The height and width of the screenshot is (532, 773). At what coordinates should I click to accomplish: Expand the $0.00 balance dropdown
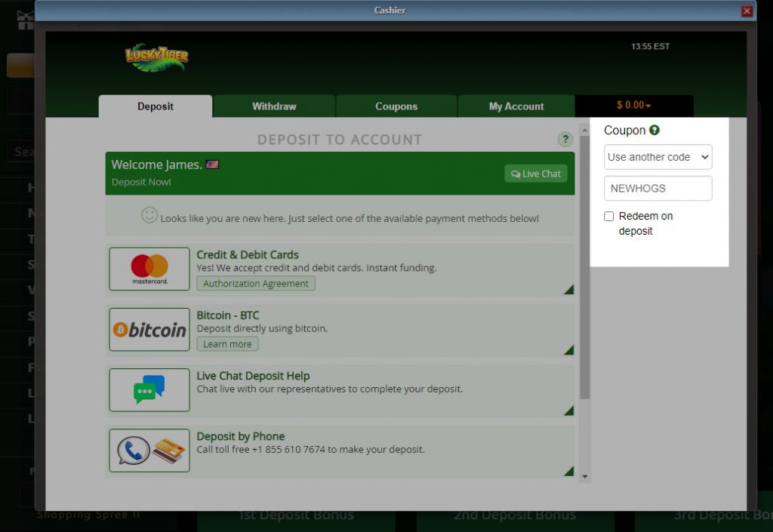tap(634, 106)
